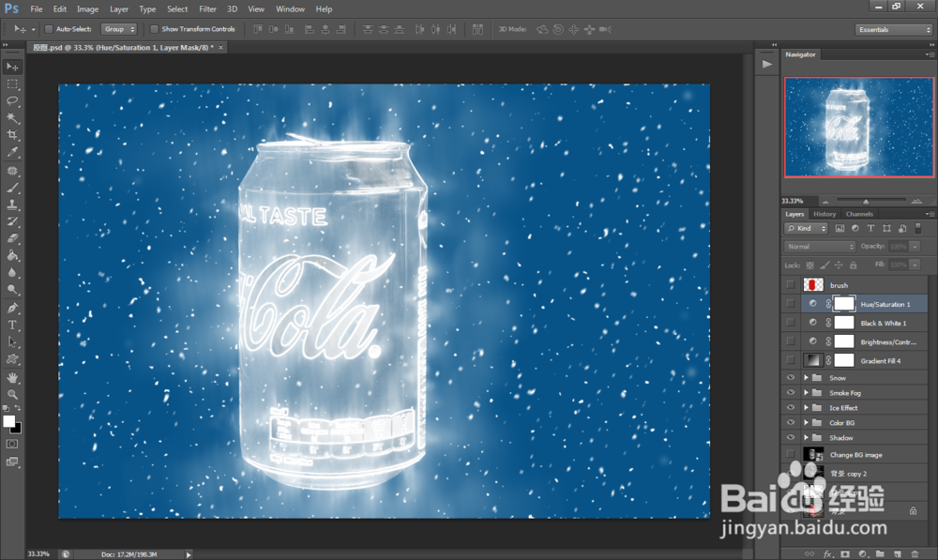Screen dimensions: 938x560
Task: Open the layer filter Kind dropdown
Action: 806,229
